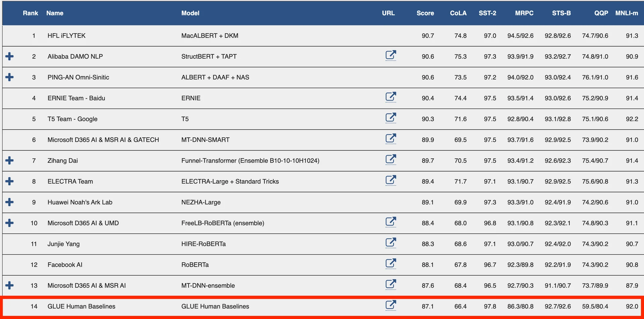Image resolution: width=644 pixels, height=319 pixels.
Task: Click the SST-2 column header
Action: 487,13
